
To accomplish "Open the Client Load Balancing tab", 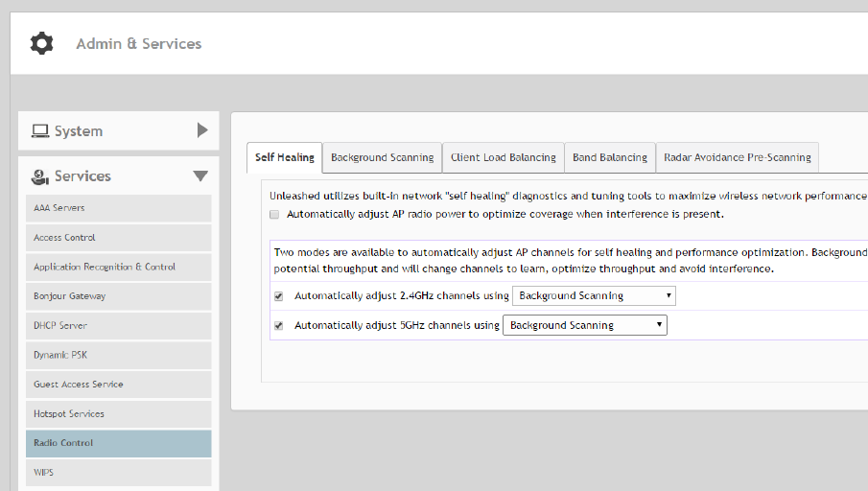I will tap(503, 157).
